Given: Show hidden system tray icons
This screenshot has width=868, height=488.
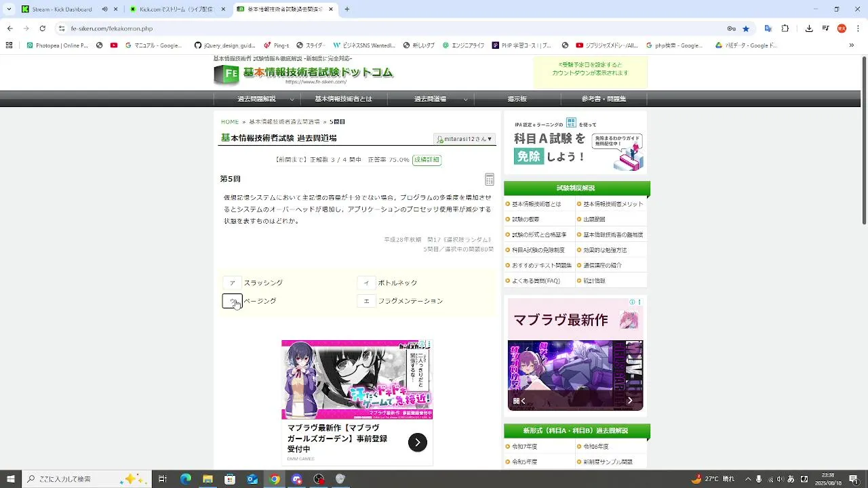Looking at the screenshot, I should coord(748,479).
